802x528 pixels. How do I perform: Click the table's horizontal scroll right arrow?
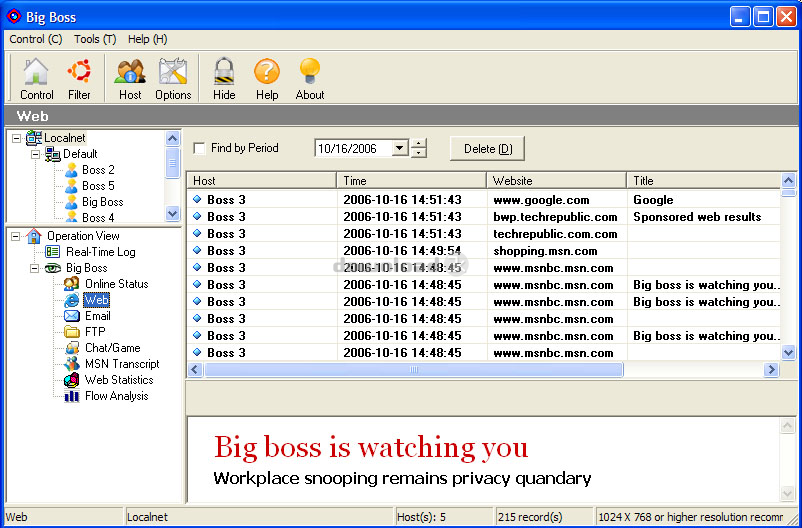click(x=771, y=369)
